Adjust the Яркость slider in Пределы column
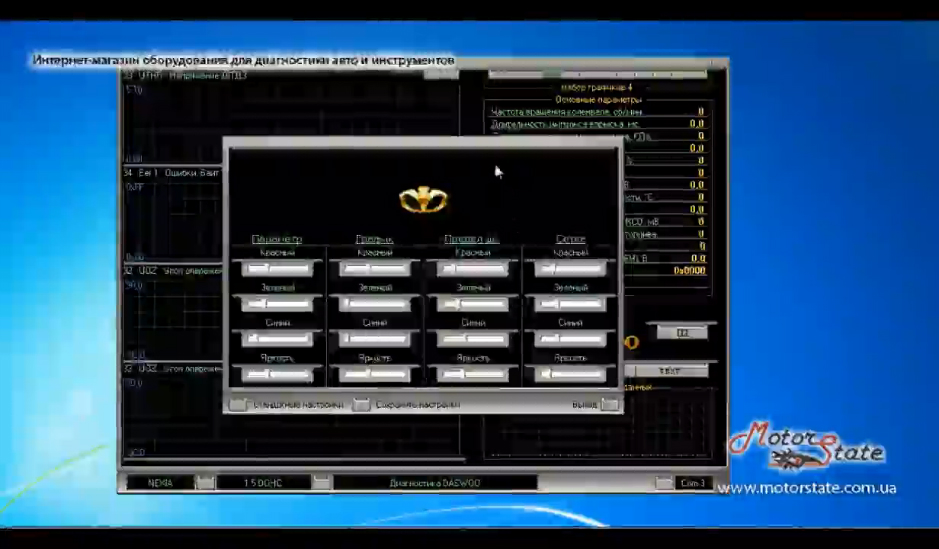 coord(375,375)
